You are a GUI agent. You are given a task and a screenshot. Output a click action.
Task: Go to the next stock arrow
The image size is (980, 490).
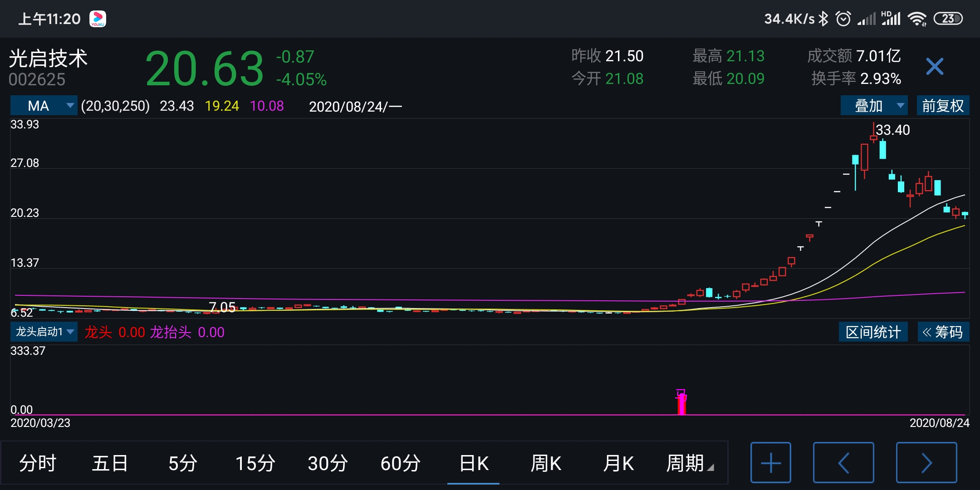[x=926, y=463]
